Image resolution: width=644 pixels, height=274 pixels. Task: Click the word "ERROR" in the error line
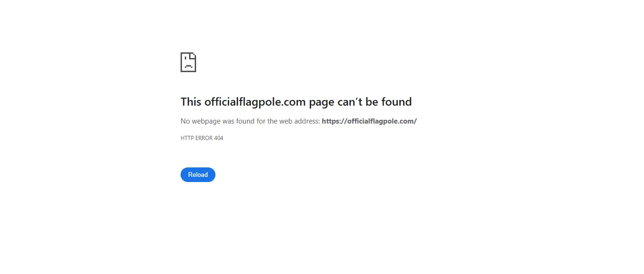[203, 138]
